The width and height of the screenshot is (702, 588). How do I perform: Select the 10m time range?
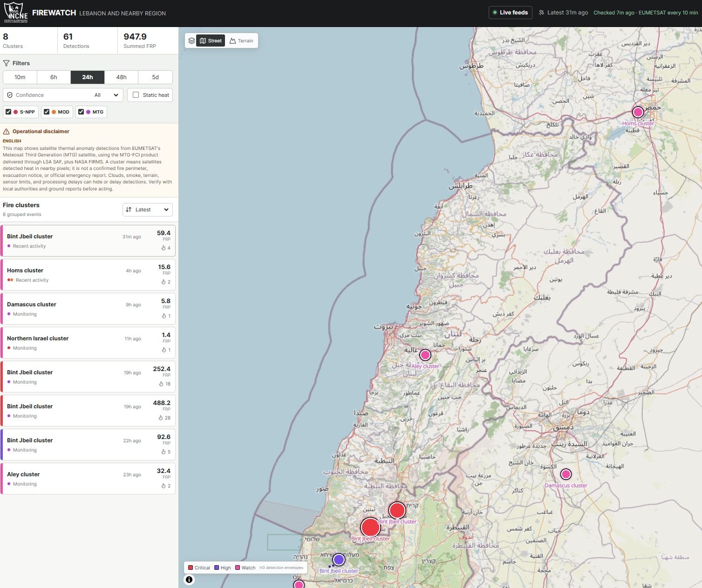[x=20, y=77]
